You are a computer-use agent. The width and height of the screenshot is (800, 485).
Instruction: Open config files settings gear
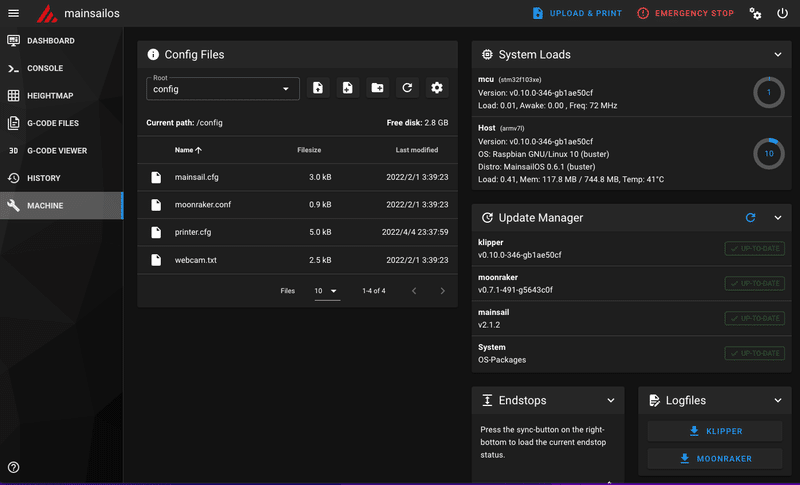437,88
